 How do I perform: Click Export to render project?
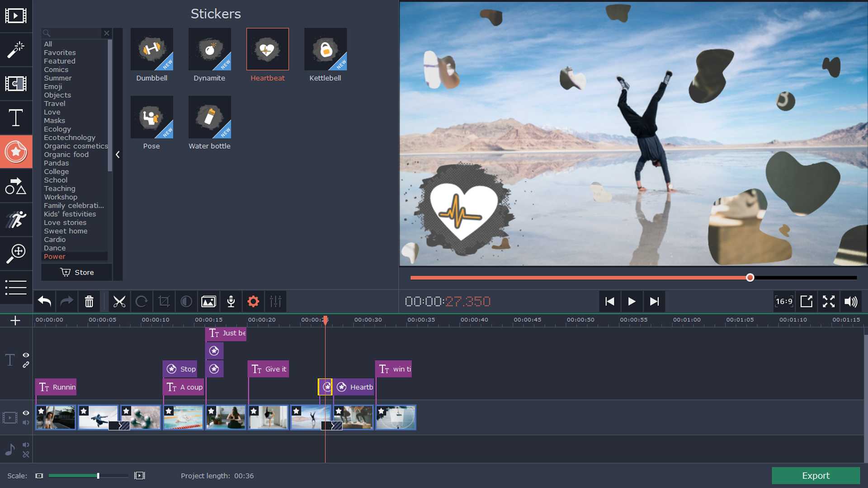pyautogui.click(x=815, y=475)
